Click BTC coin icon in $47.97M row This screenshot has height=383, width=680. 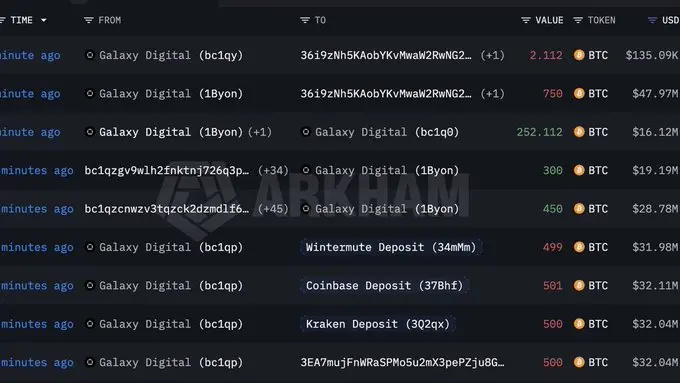coord(579,94)
